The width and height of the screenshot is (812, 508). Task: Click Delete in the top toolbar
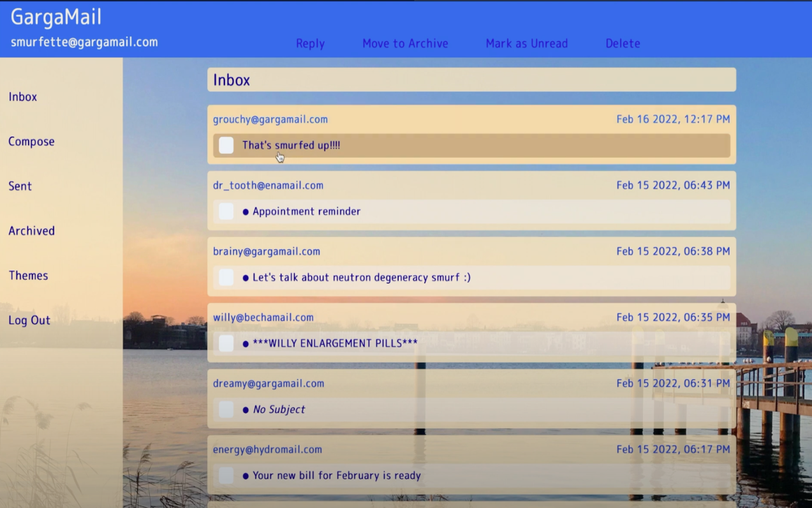click(623, 43)
